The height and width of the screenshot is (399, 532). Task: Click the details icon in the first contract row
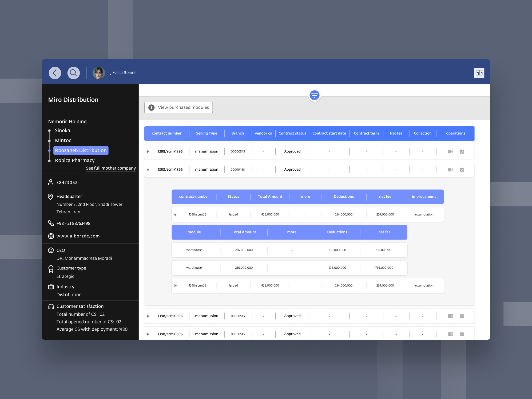[450, 151]
